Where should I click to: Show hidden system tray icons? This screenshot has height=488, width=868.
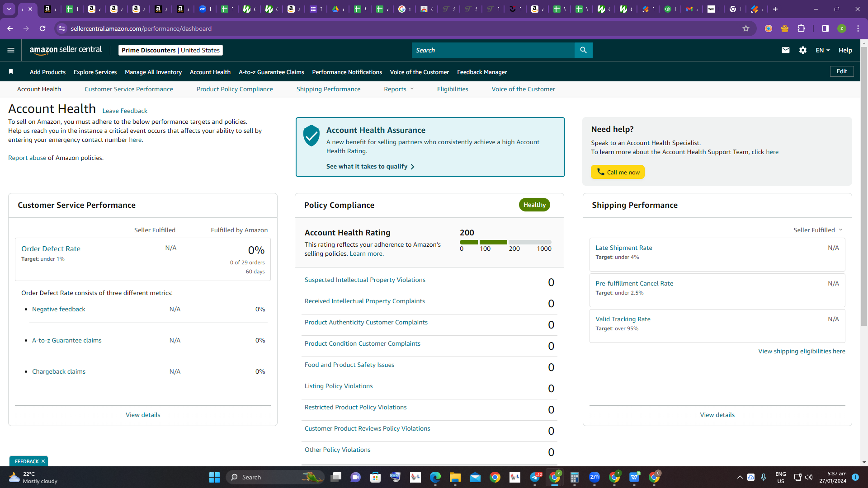(740, 477)
